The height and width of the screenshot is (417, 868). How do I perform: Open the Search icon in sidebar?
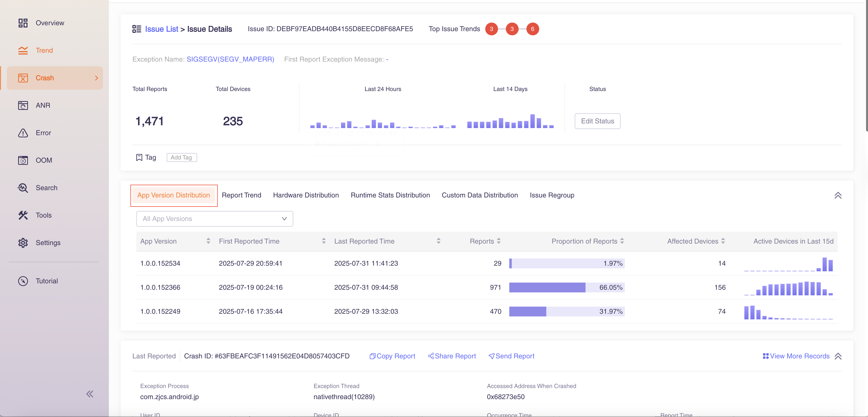coord(23,188)
